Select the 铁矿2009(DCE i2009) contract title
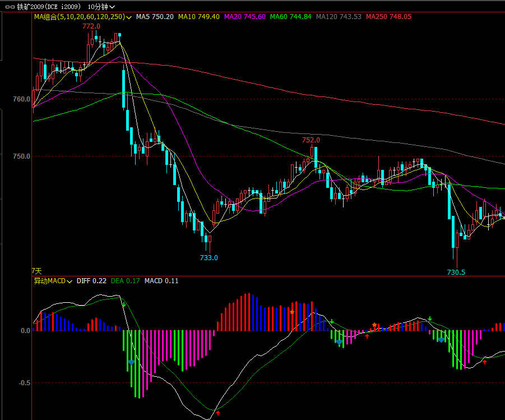Viewport: 505px width, 420px height. coord(49,7)
